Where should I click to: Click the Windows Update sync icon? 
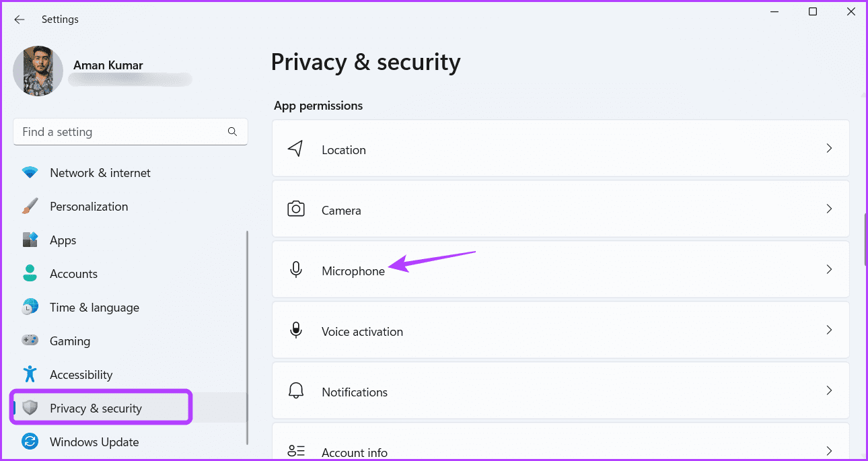pyautogui.click(x=30, y=442)
